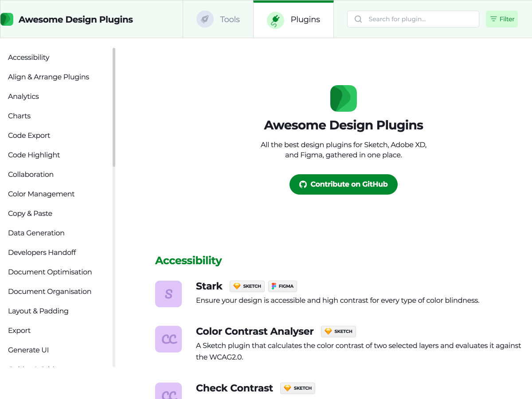This screenshot has width=532, height=399.
Task: Select the Plugins tab
Action: 293,20
